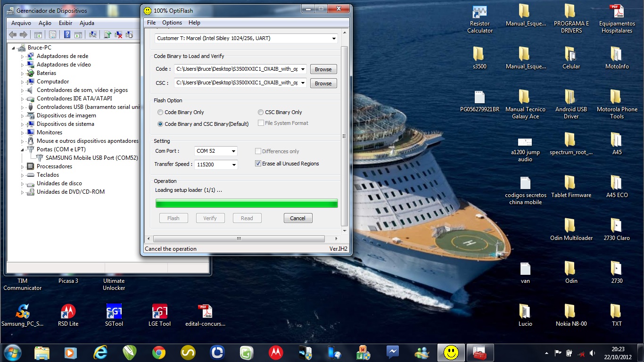
Task: Open Windows Start menu orb
Action: tap(13, 352)
